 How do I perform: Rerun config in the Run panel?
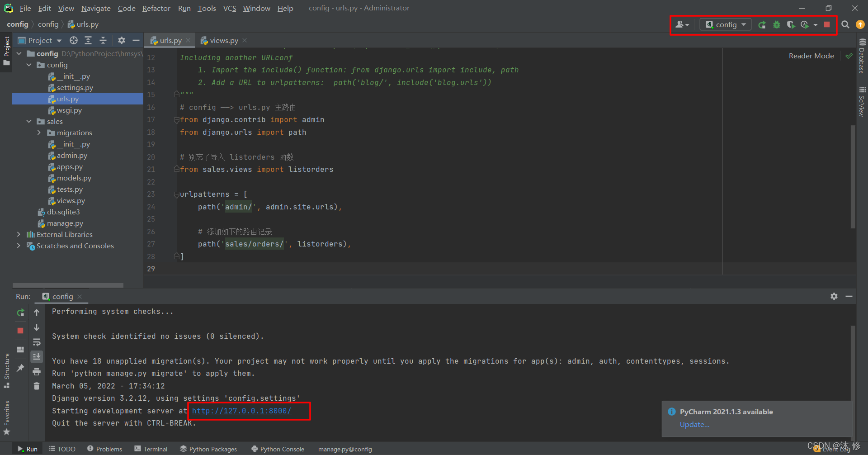(20, 313)
